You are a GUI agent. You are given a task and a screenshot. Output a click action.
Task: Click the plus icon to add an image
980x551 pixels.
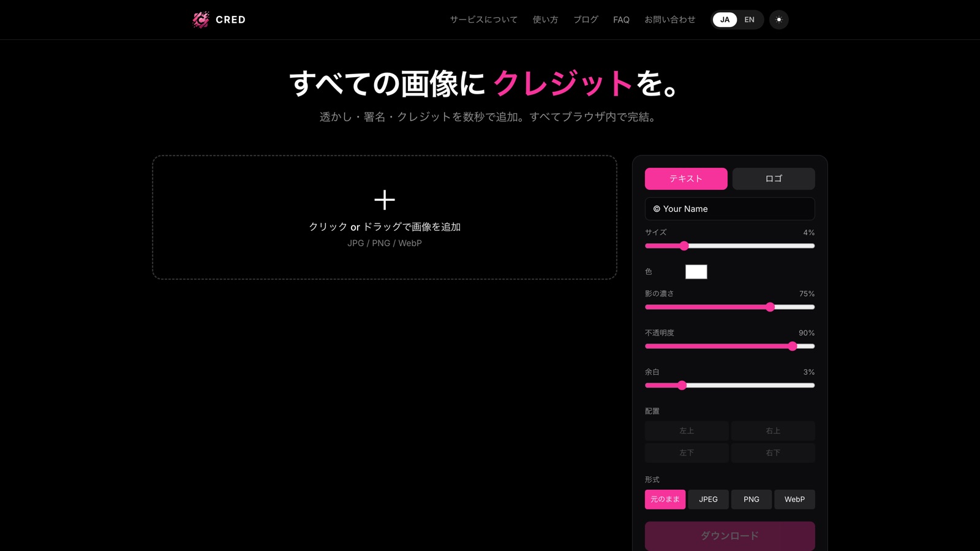[385, 200]
